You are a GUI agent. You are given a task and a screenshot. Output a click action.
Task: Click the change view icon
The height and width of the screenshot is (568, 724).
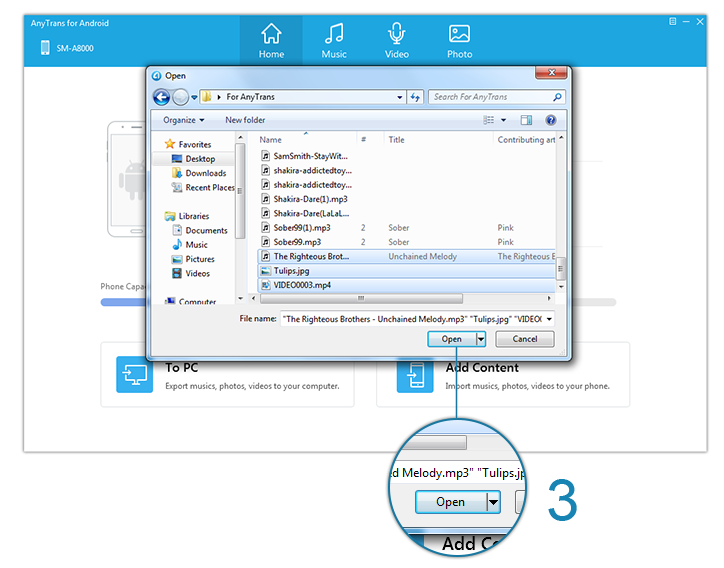[489, 120]
